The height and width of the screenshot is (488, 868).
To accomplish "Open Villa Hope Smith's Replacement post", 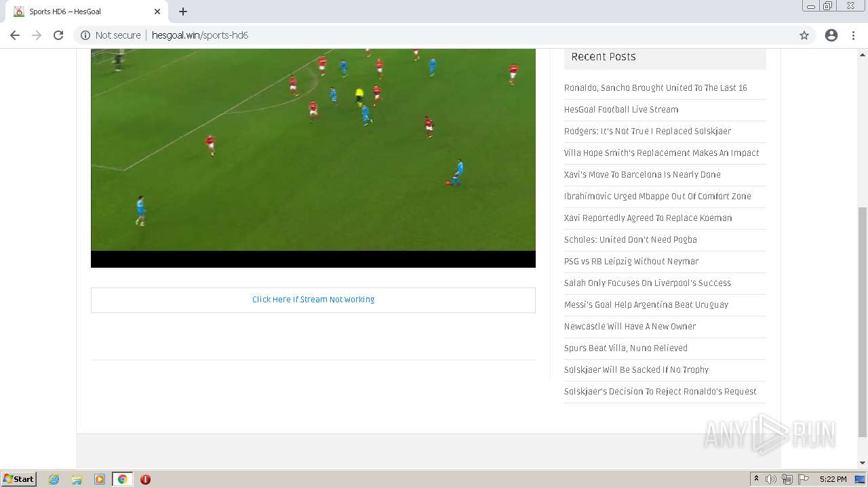I will pos(662,153).
